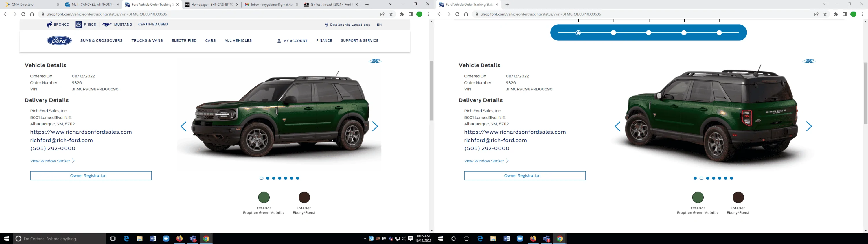
Task: Click Owner Registration button in left window
Action: 91,176
